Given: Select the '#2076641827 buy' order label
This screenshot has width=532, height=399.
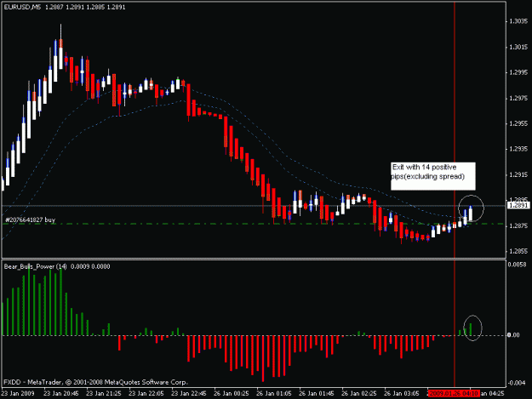Looking at the screenshot, I should (x=30, y=219).
